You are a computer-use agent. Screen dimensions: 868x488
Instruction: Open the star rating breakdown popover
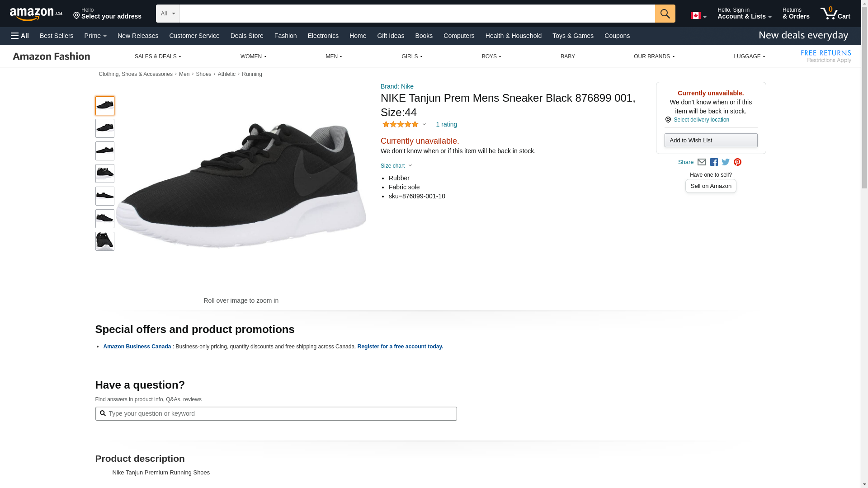pos(404,124)
